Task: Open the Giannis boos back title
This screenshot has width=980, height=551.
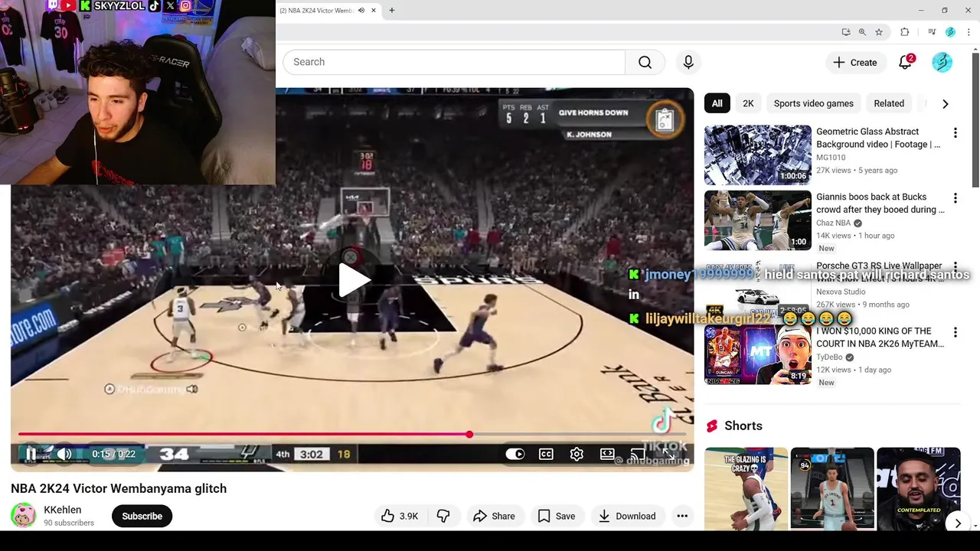Action: coord(880,203)
